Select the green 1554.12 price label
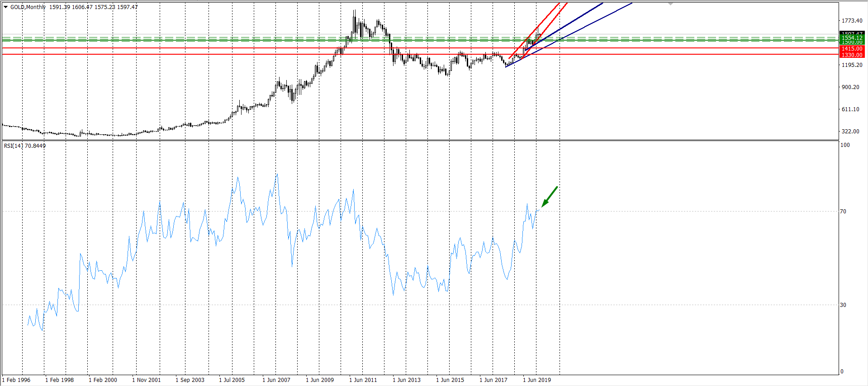This screenshot has height=386, width=868. click(x=851, y=38)
